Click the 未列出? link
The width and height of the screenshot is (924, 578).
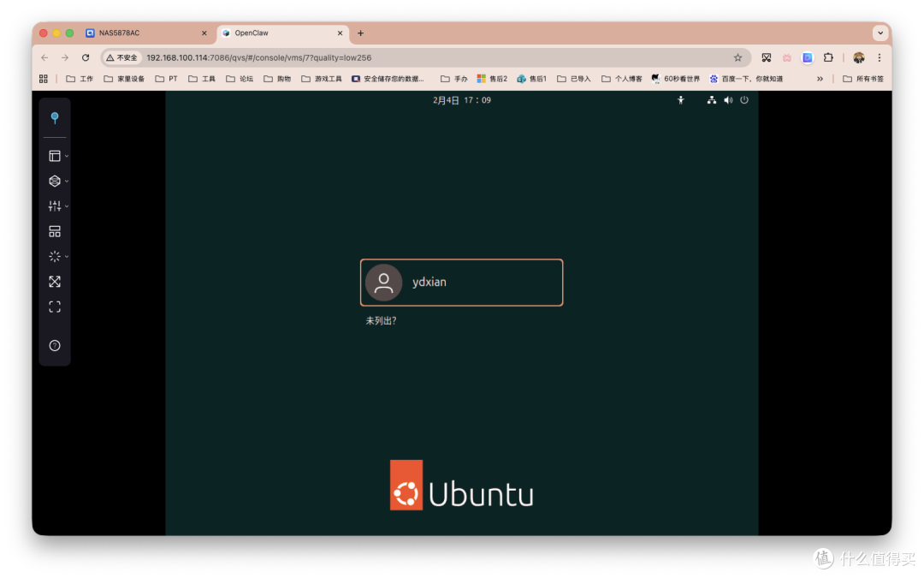pyautogui.click(x=381, y=321)
